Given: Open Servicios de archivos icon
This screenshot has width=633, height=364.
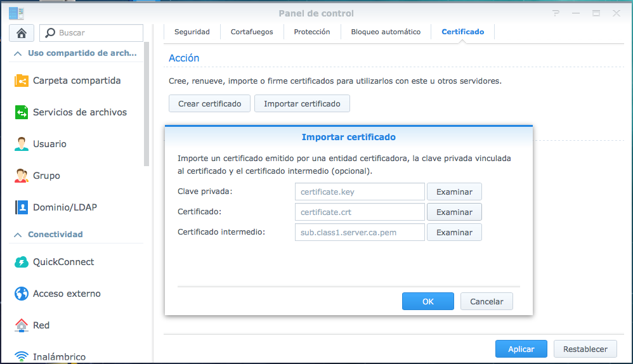Looking at the screenshot, I should click(22, 112).
